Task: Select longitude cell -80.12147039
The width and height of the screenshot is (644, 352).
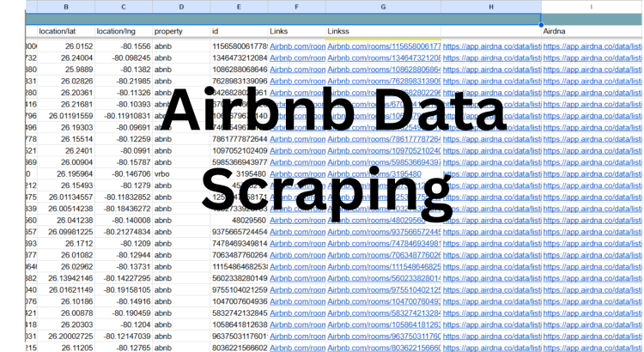Action: click(x=124, y=337)
